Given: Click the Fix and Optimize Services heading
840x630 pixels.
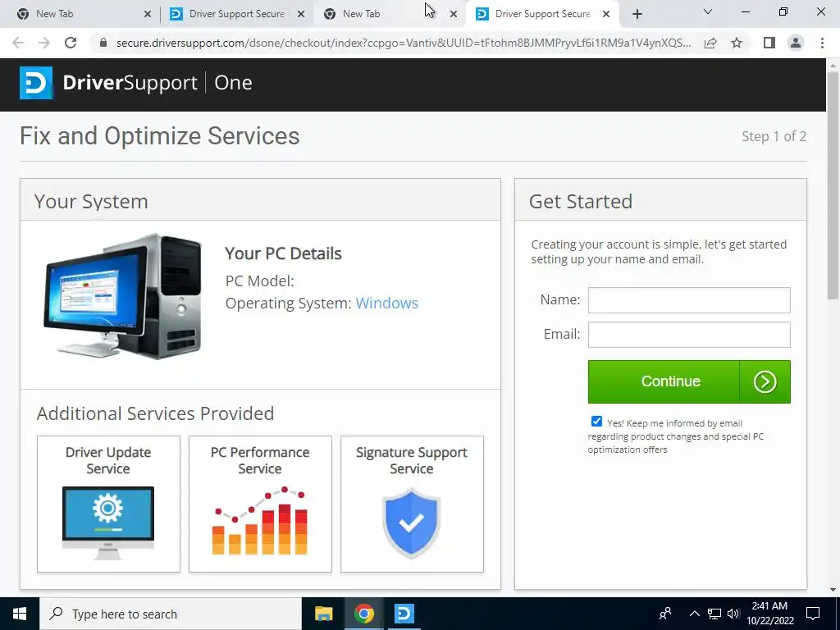Looking at the screenshot, I should pos(160,136).
